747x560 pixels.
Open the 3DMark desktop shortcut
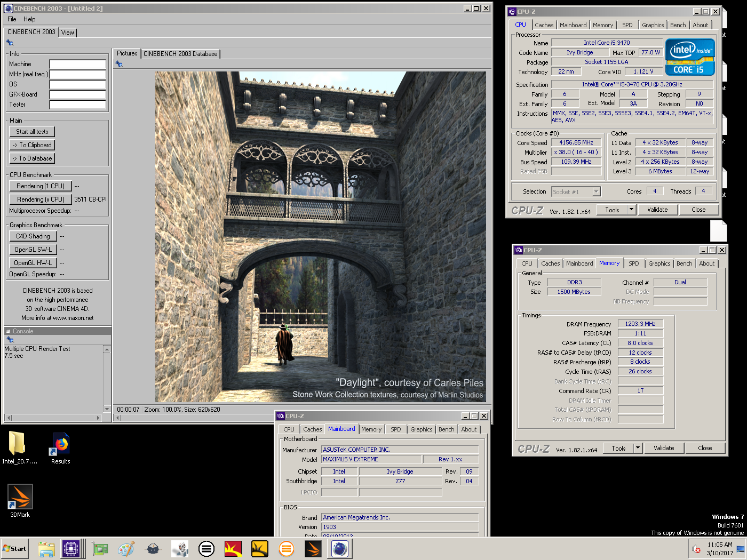(20, 501)
